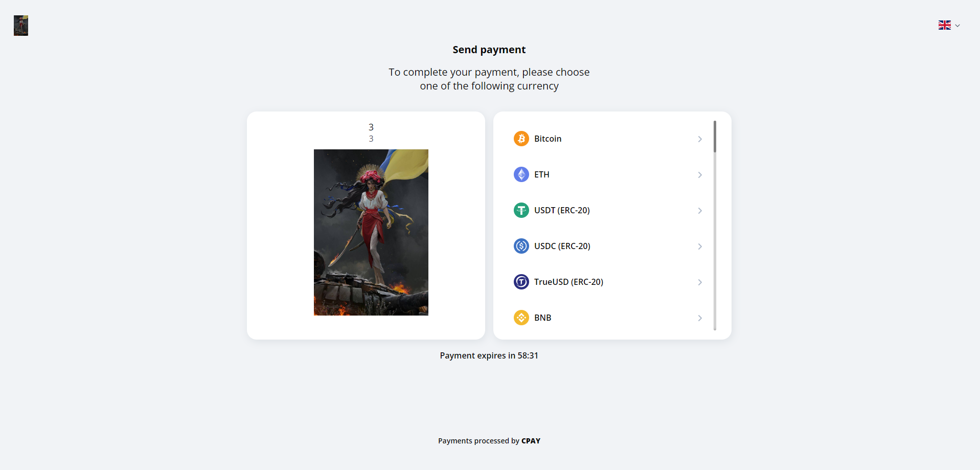Image resolution: width=980 pixels, height=470 pixels.
Task: Expand the Bitcoin option chevron
Action: (x=700, y=139)
